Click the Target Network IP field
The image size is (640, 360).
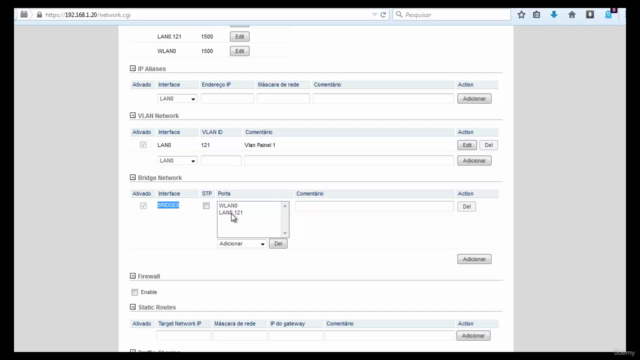coord(184,336)
